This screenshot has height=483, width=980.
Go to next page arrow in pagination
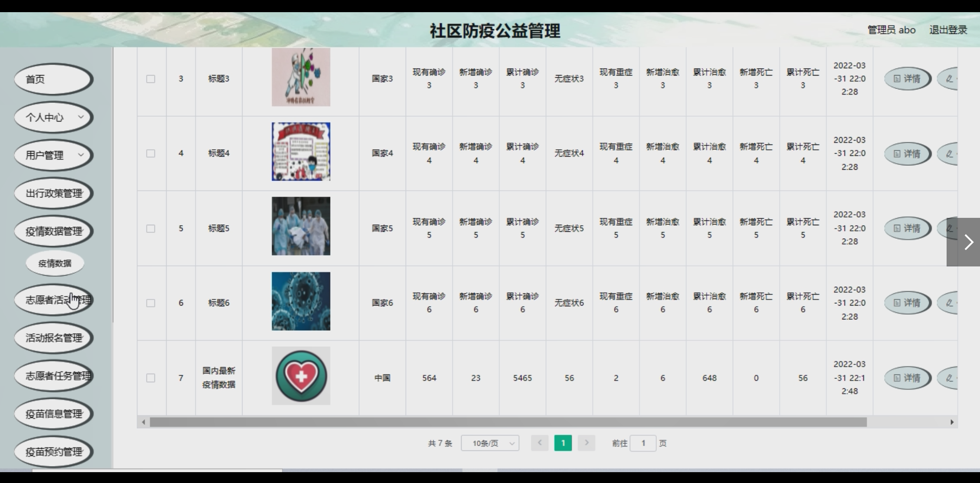pyautogui.click(x=587, y=443)
